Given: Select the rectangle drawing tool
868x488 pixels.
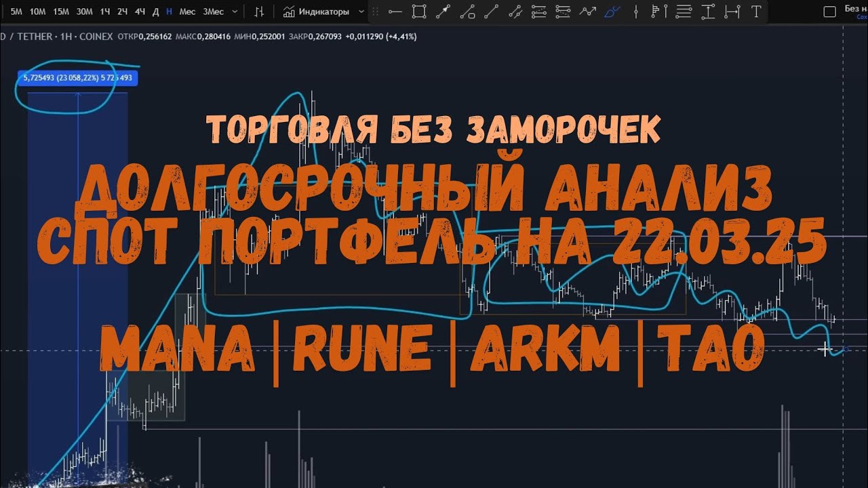Looking at the screenshot, I should (419, 12).
